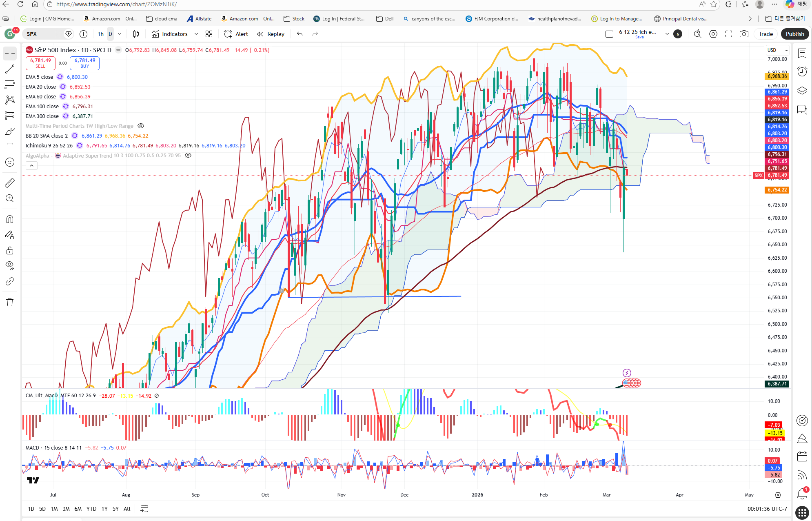
Task: Open the USD currency dropdown
Action: coord(777,50)
